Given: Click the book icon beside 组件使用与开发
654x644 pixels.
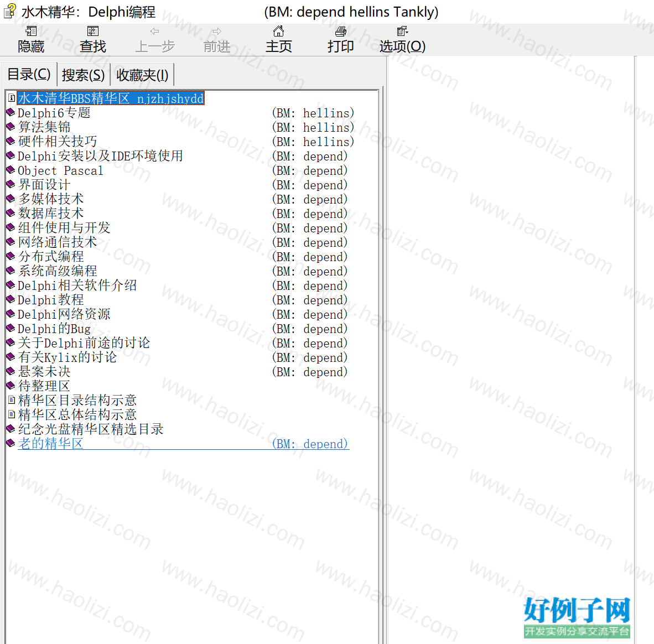Looking at the screenshot, I should (x=11, y=227).
